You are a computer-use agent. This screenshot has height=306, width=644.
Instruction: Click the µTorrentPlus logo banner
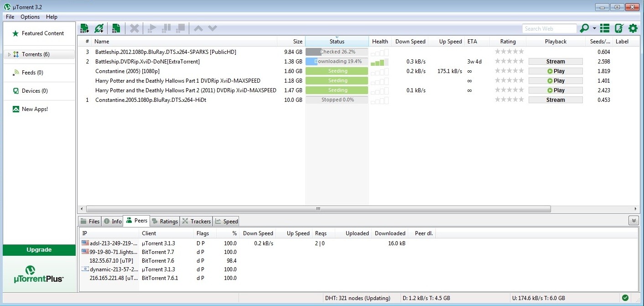pyautogui.click(x=39, y=274)
